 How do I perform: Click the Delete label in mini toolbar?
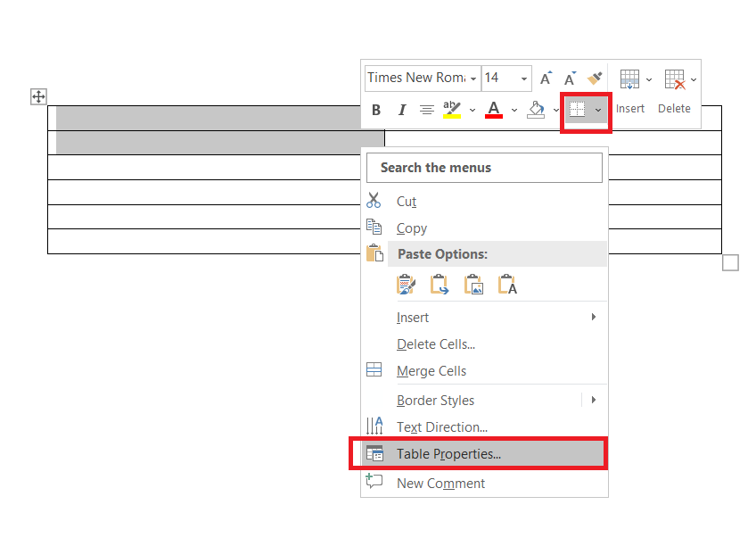click(674, 109)
